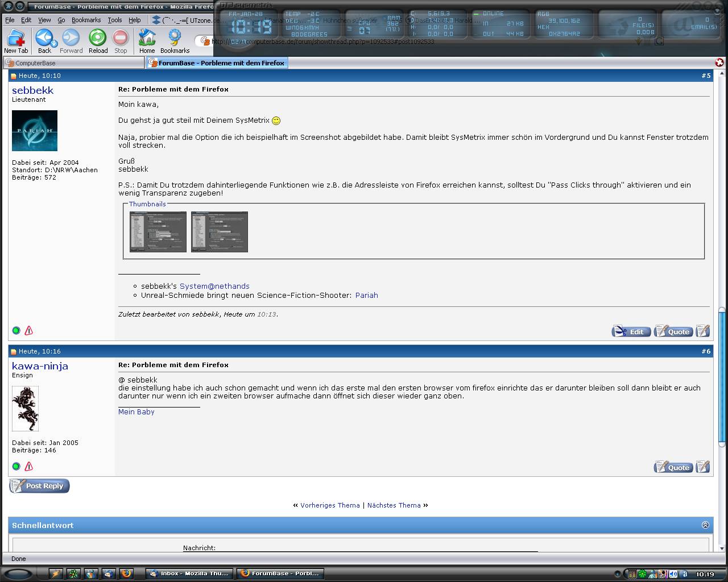Image resolution: width=728 pixels, height=582 pixels.
Task: Launch Firefox icon in quick launch
Action: [x=126, y=573]
